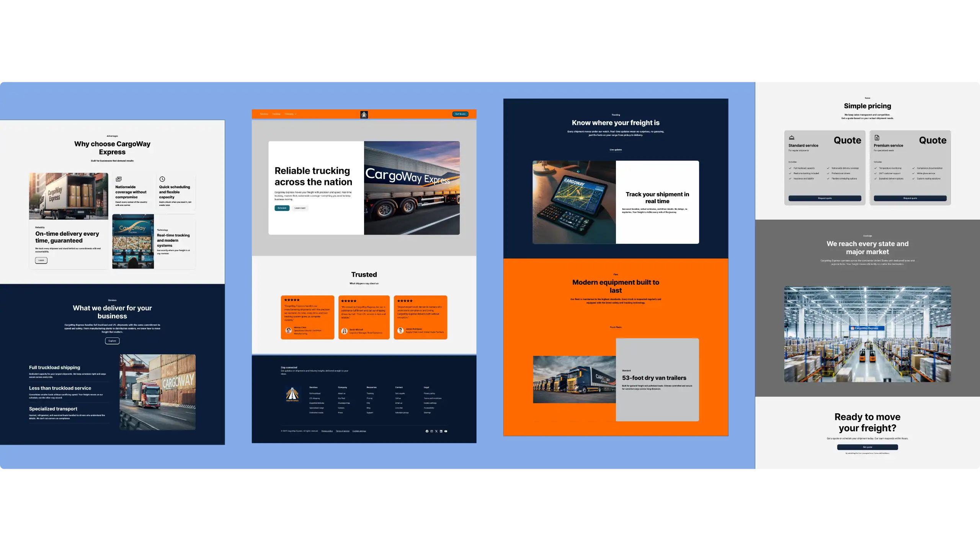Image resolution: width=980 pixels, height=551 pixels.
Task: Open Services in the orange navbar
Action: 264,114
